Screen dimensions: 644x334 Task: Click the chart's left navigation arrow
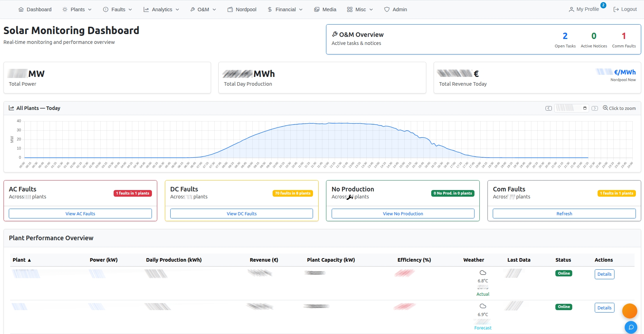pos(548,108)
